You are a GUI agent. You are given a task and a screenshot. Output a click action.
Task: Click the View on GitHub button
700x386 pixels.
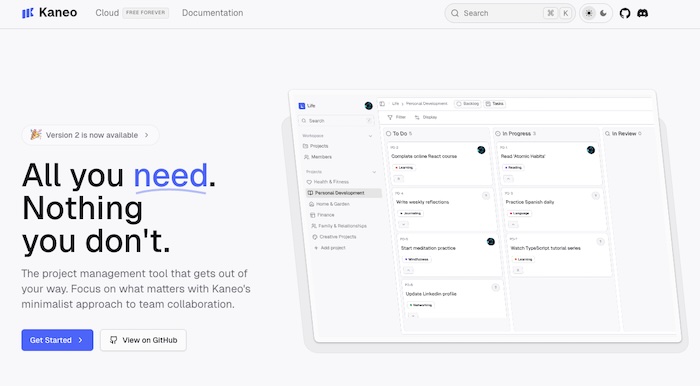pos(143,340)
